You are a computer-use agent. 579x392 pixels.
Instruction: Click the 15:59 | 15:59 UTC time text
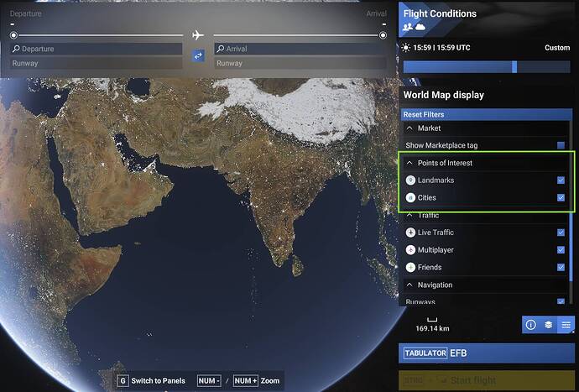441,48
